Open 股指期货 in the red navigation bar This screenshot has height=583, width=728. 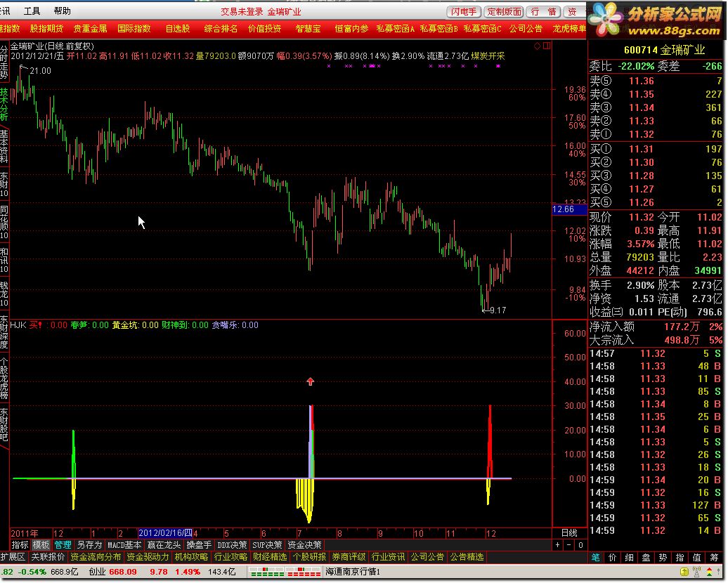click(46, 29)
